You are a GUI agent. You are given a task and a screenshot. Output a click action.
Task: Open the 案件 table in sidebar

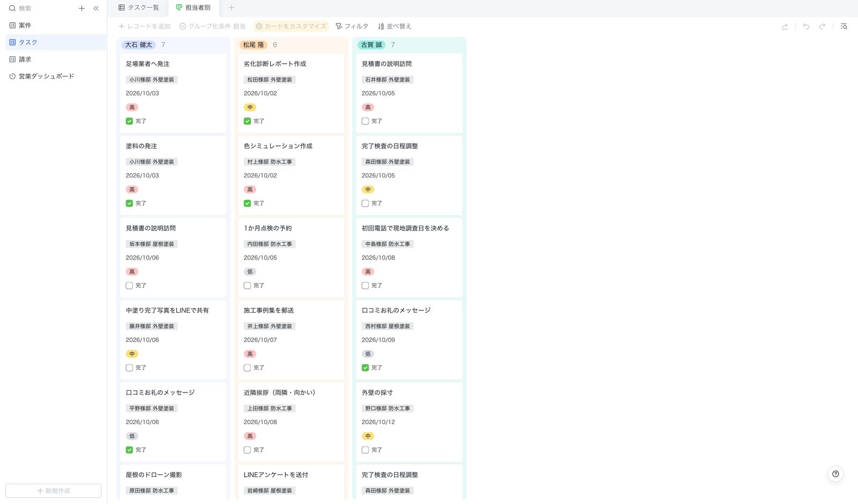tap(56, 25)
